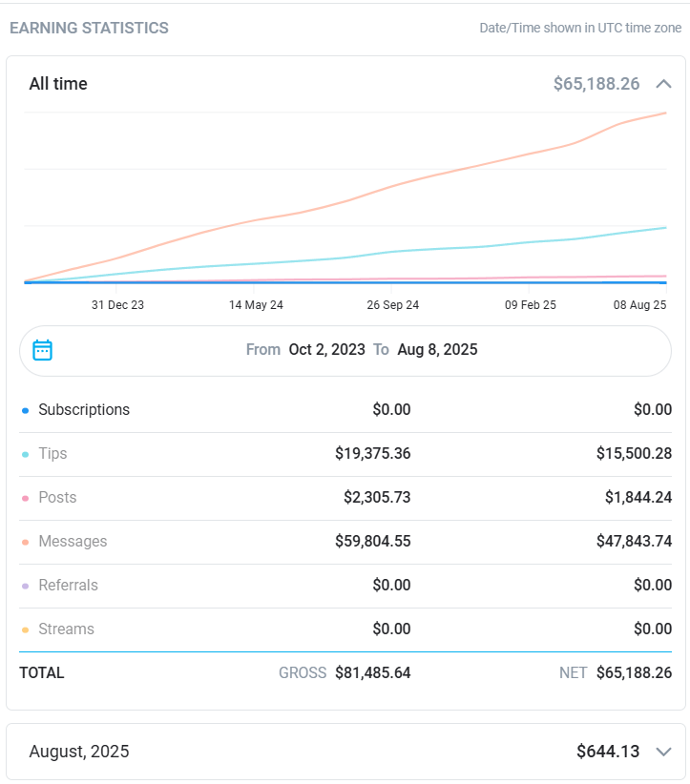Toggle the Subscriptions series label
The image size is (690, 784).
84,410
